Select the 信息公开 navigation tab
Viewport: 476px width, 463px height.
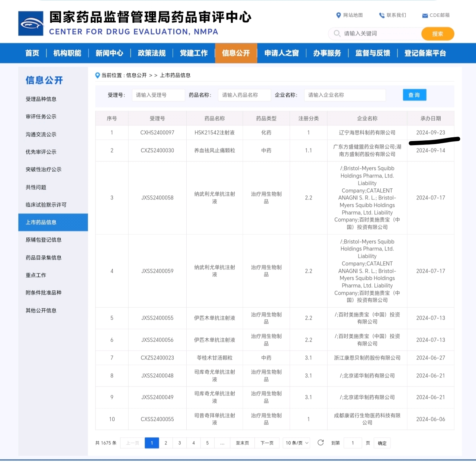click(x=236, y=53)
